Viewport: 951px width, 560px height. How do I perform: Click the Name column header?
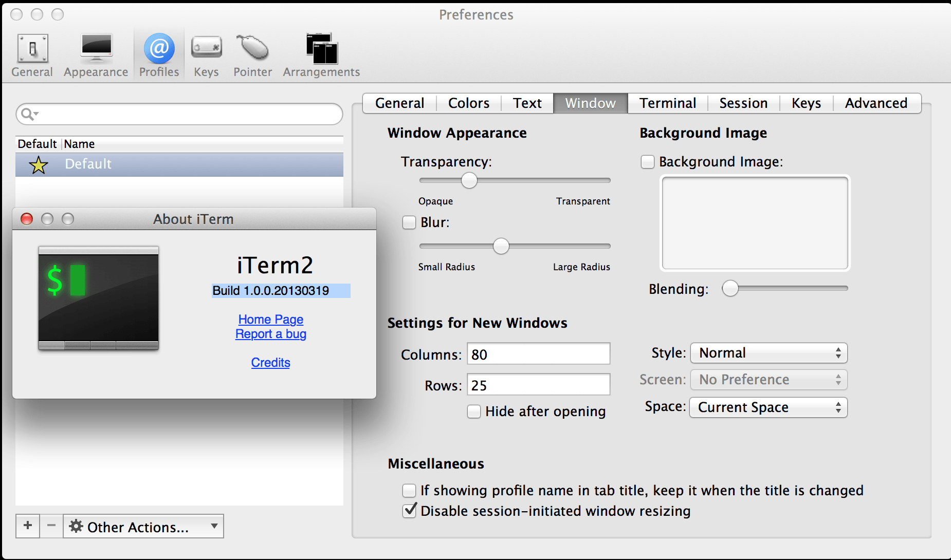coord(79,144)
